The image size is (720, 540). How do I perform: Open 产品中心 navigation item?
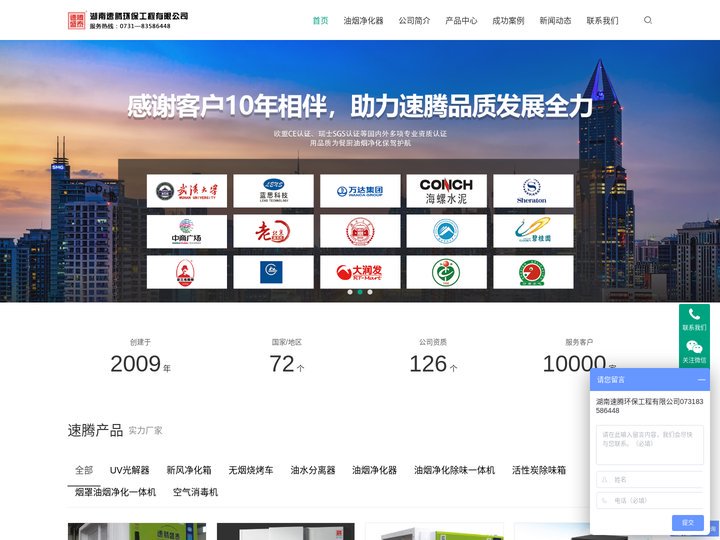tap(461, 21)
